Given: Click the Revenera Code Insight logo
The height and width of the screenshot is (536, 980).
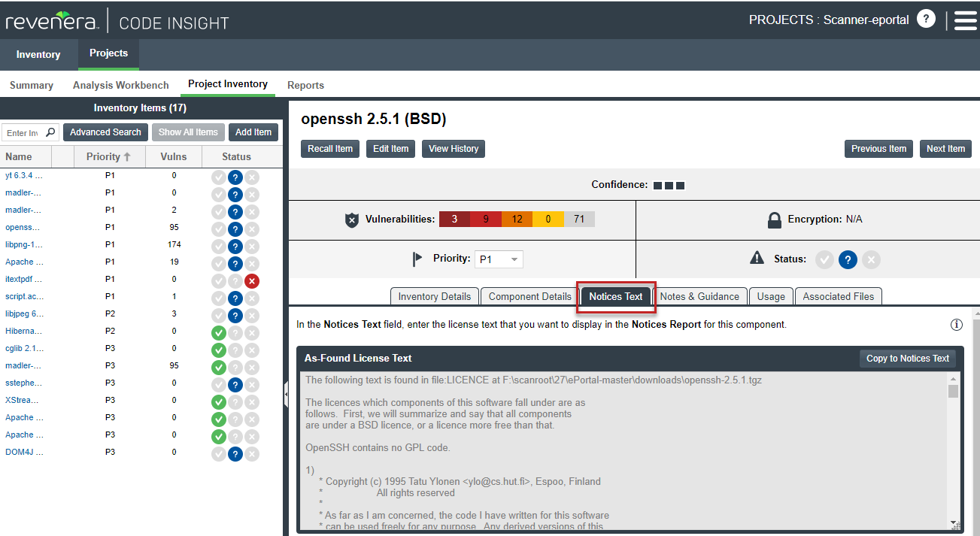Looking at the screenshot, I should pyautogui.click(x=117, y=20).
